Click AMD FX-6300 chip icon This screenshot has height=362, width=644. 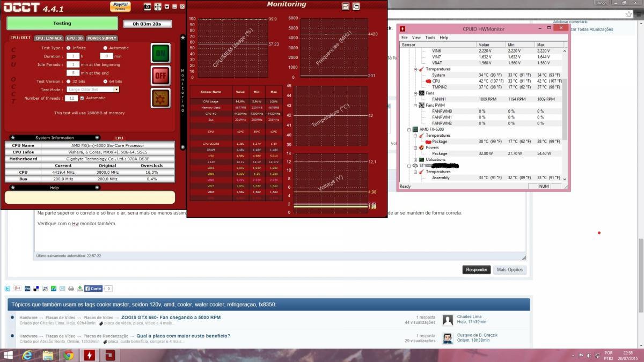coord(415,129)
